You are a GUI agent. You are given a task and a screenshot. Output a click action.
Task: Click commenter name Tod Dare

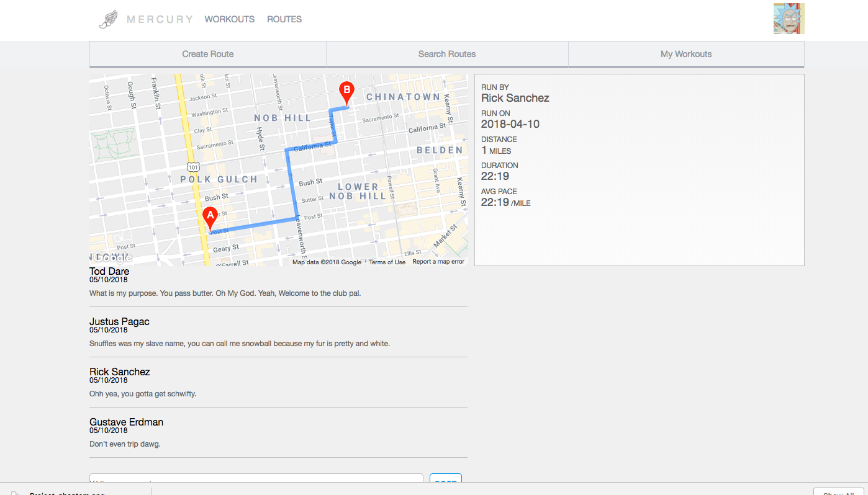click(109, 271)
